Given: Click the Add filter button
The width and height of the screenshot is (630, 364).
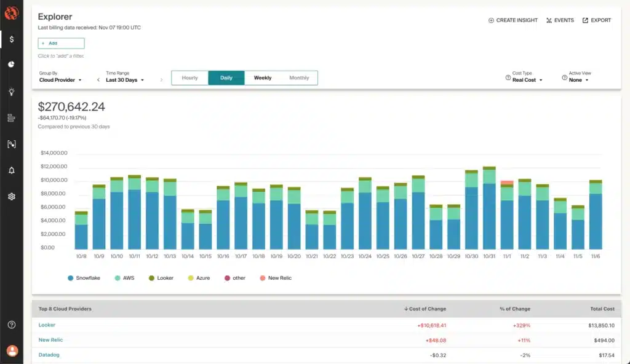Looking at the screenshot, I should (x=61, y=44).
